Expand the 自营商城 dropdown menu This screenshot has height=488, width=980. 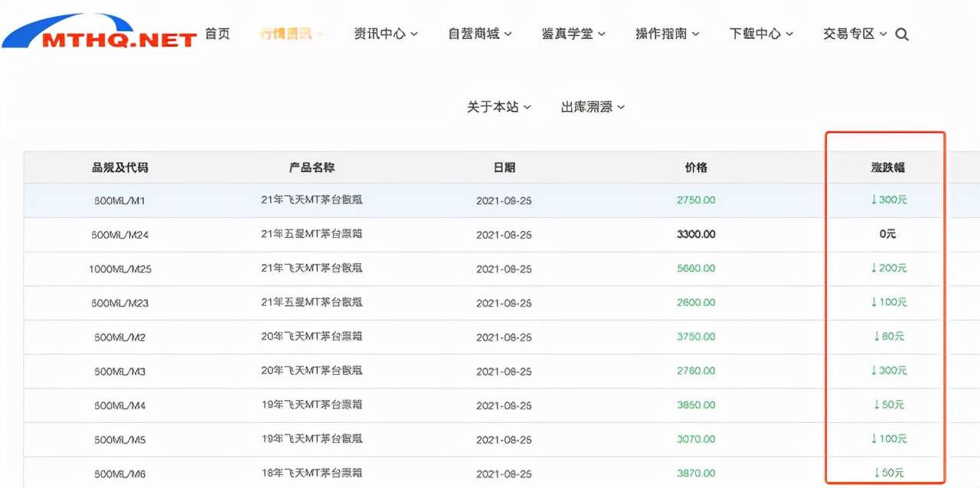[480, 34]
